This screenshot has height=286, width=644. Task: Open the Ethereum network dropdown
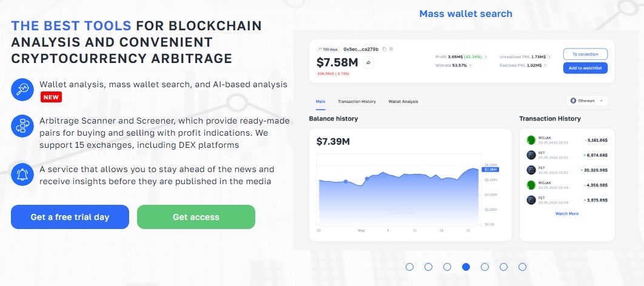coord(586,101)
